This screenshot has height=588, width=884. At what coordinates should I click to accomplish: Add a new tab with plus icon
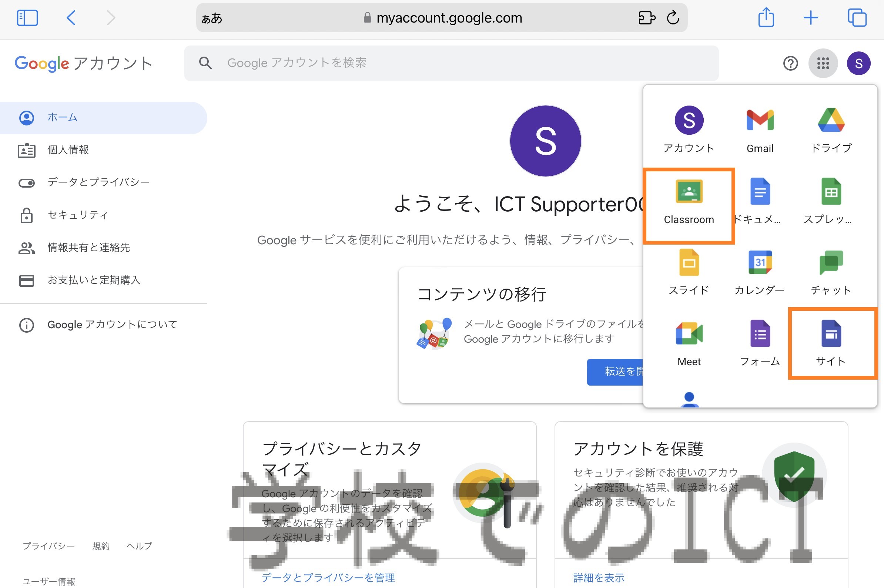[810, 18]
